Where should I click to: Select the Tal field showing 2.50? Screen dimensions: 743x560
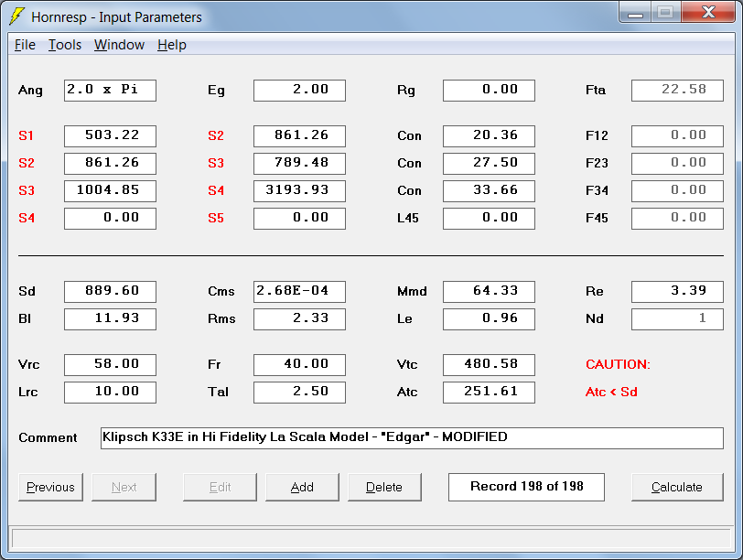pyautogui.click(x=299, y=393)
